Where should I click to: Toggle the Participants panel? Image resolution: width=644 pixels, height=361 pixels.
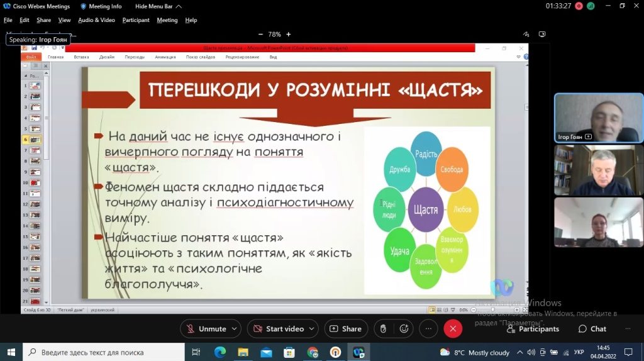(533, 328)
